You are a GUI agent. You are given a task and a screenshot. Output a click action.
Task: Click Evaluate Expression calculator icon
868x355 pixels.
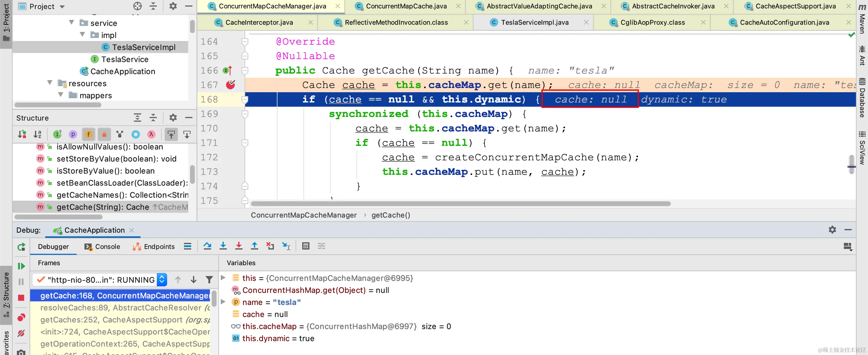point(306,246)
